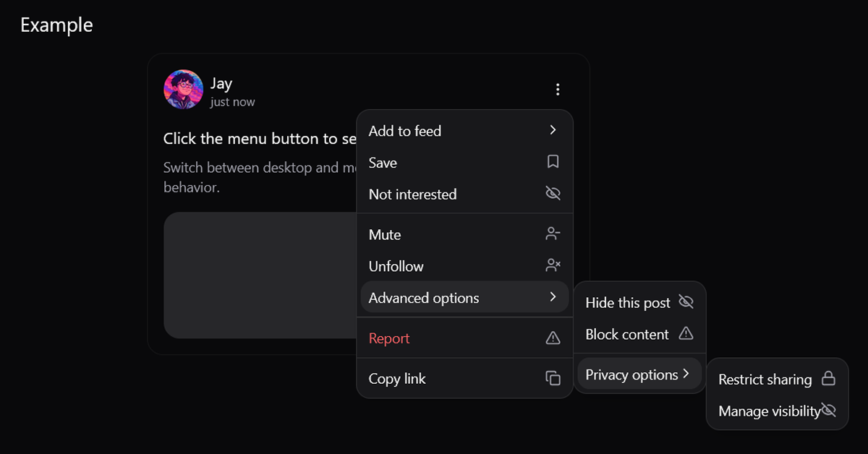
Task: Click the lock icon beside Restrict sharing
Action: pyautogui.click(x=828, y=379)
